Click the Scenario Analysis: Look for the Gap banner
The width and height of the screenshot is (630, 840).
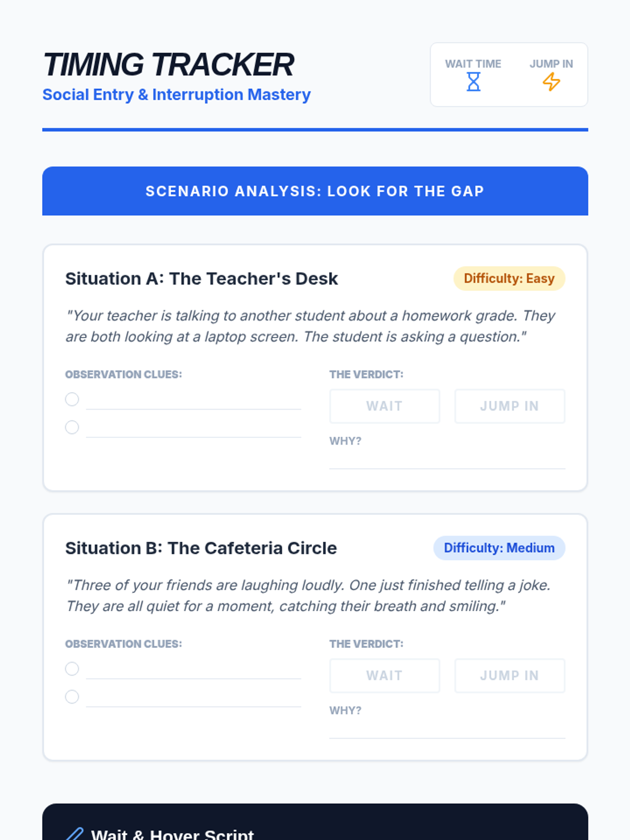tap(315, 191)
